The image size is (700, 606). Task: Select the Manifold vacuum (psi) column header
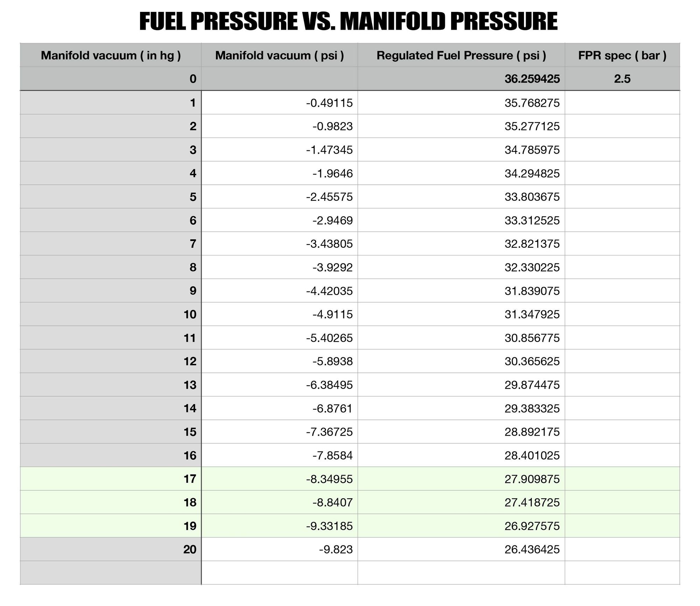pos(279,55)
